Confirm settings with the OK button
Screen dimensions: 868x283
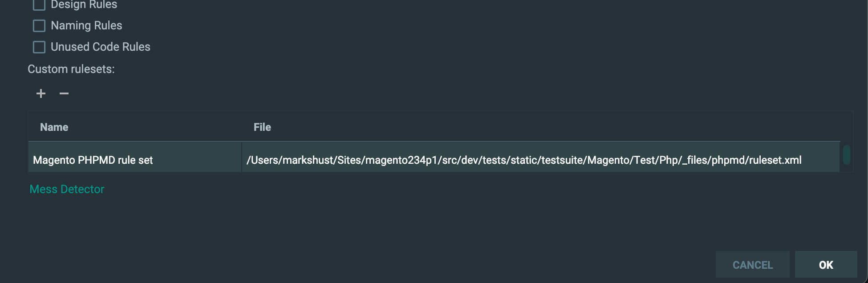click(x=826, y=265)
